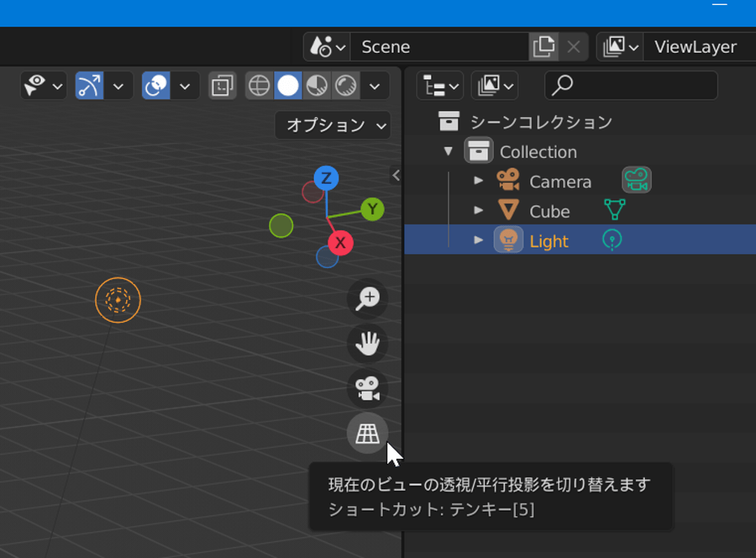Image resolution: width=756 pixels, height=558 pixels.
Task: Toggle camera view icon
Action: pyautogui.click(x=367, y=388)
